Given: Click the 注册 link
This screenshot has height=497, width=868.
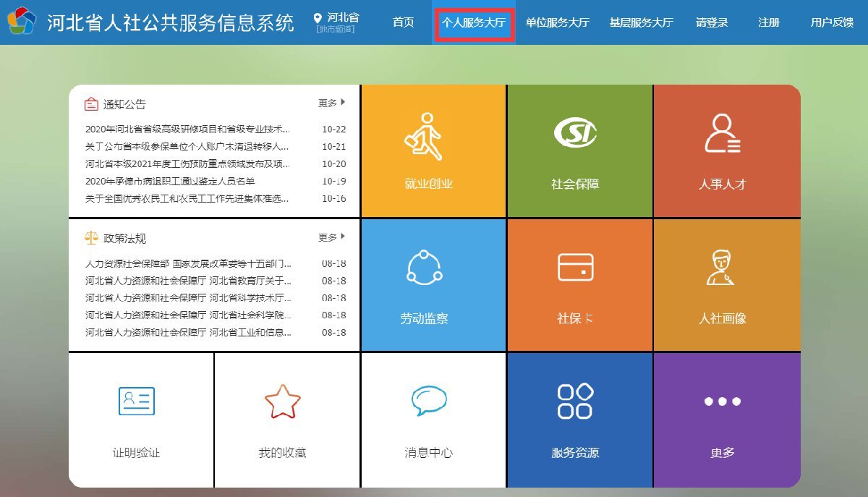Looking at the screenshot, I should click(769, 22).
